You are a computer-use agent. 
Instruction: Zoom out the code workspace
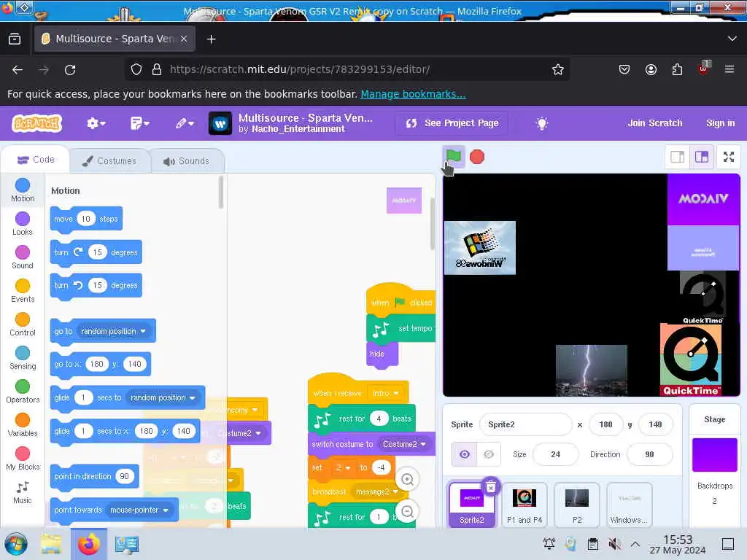point(407,511)
